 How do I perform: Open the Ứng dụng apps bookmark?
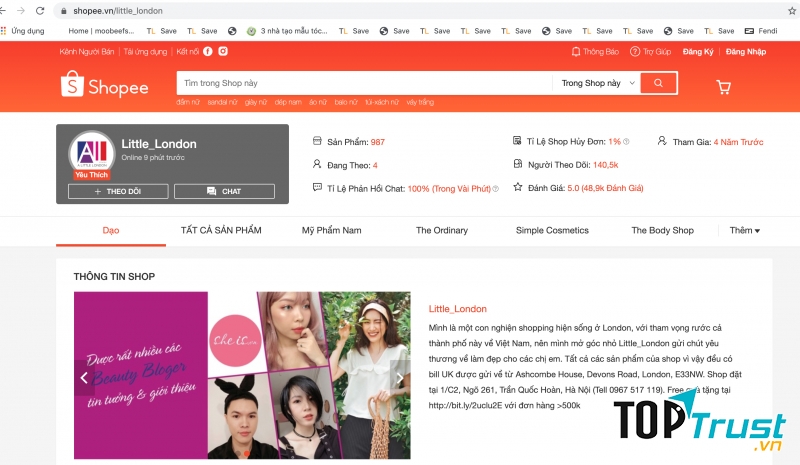pos(23,31)
